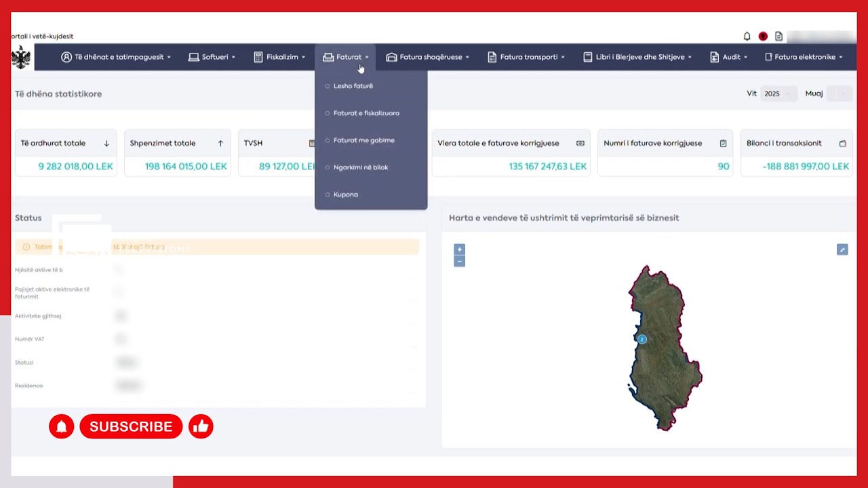Expand the map to fullscreen

pos(842,249)
